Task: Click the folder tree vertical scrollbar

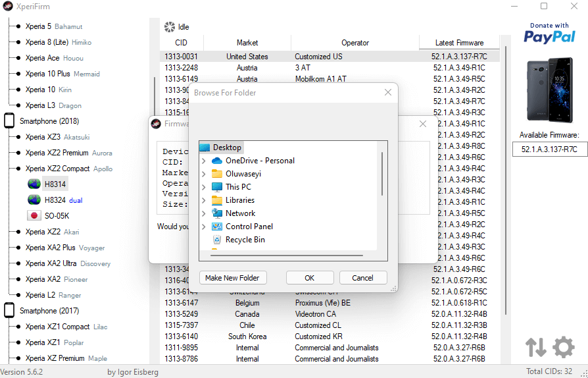Action: click(382, 174)
